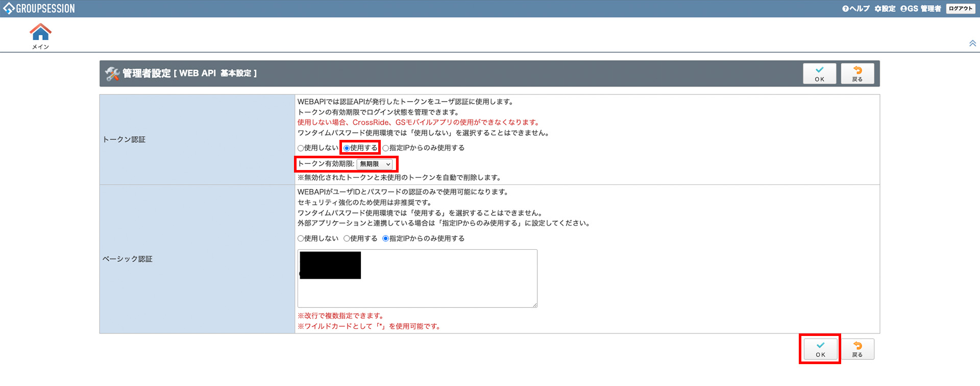Select basic auth '使用しない' radio
The image size is (980, 386).
(301, 238)
